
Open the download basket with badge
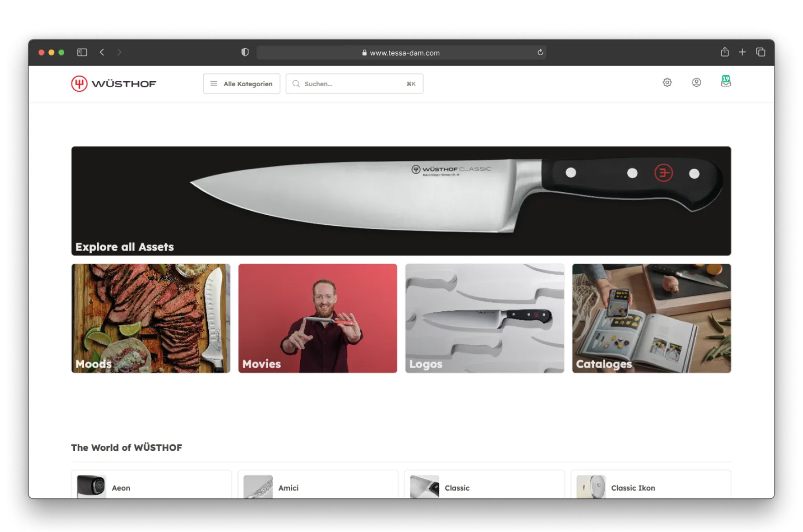[726, 82]
